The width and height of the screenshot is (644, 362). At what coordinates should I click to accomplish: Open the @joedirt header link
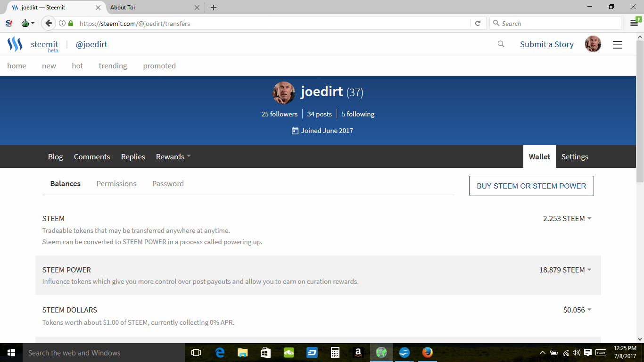[91, 44]
